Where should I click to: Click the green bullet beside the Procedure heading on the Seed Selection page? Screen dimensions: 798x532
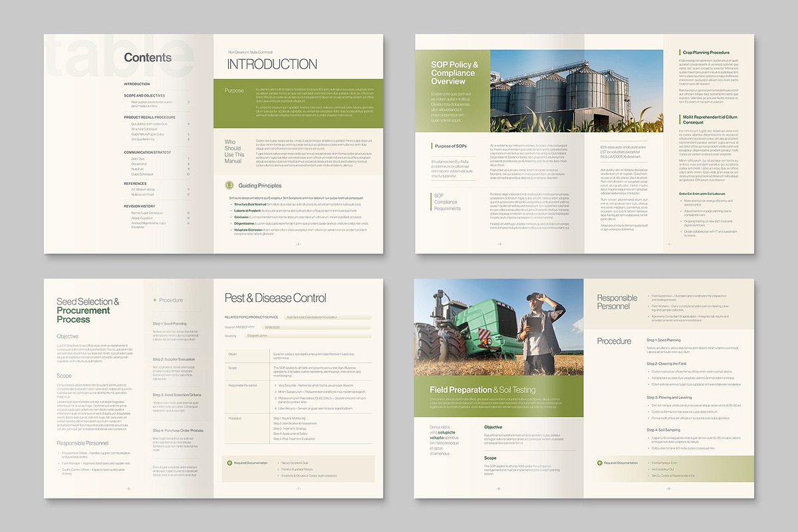154,300
